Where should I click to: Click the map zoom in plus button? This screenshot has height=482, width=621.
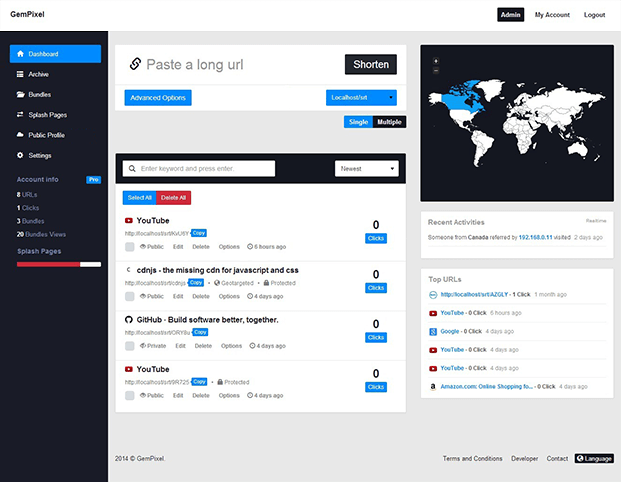point(436,61)
